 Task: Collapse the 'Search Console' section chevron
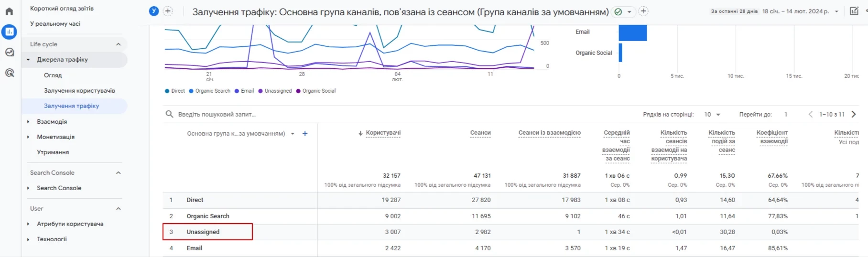(119, 173)
